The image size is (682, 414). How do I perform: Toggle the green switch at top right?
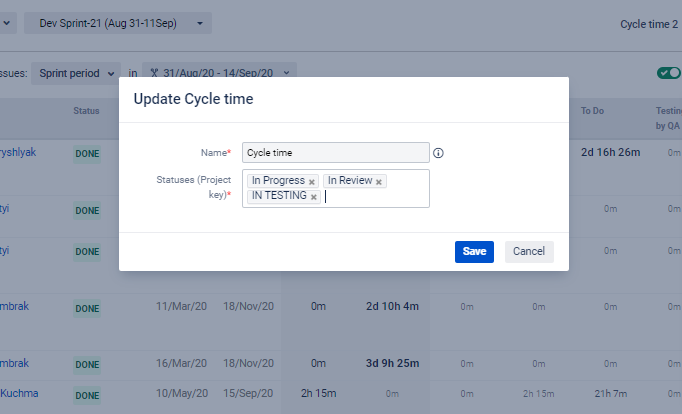668,73
